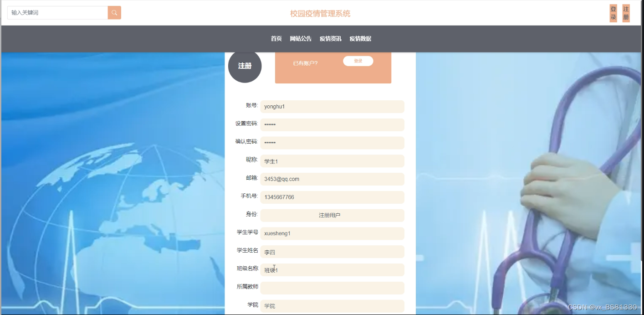Click the 学生学号 label
This screenshot has height=315, width=644.
coord(247,232)
